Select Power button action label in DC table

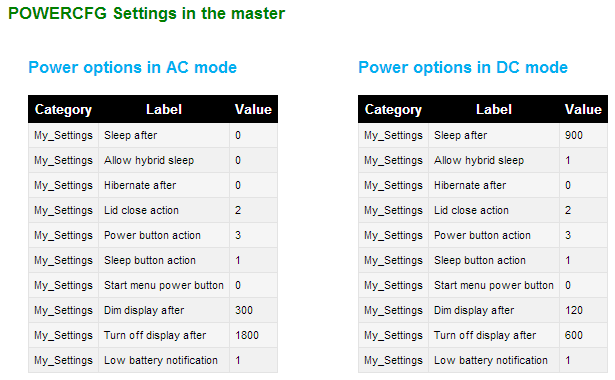(482, 235)
